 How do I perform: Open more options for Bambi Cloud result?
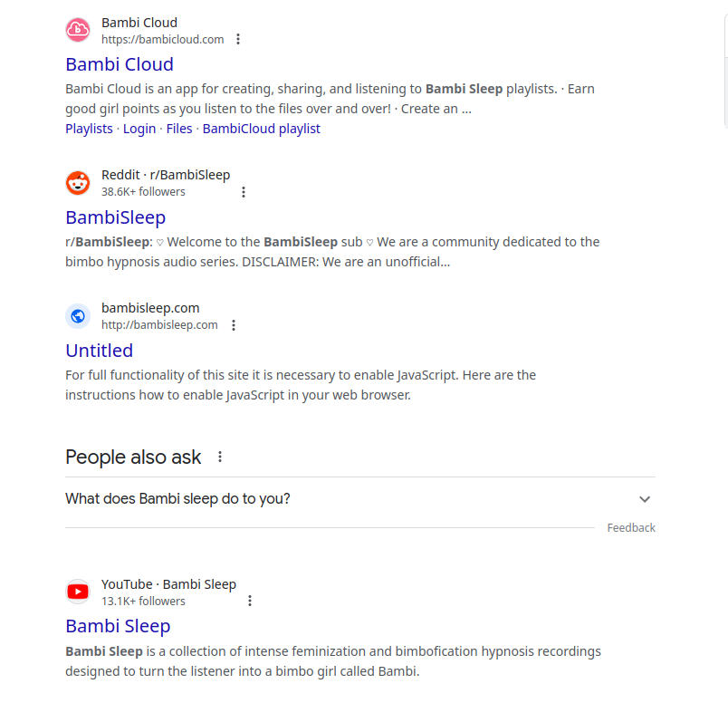(x=238, y=39)
